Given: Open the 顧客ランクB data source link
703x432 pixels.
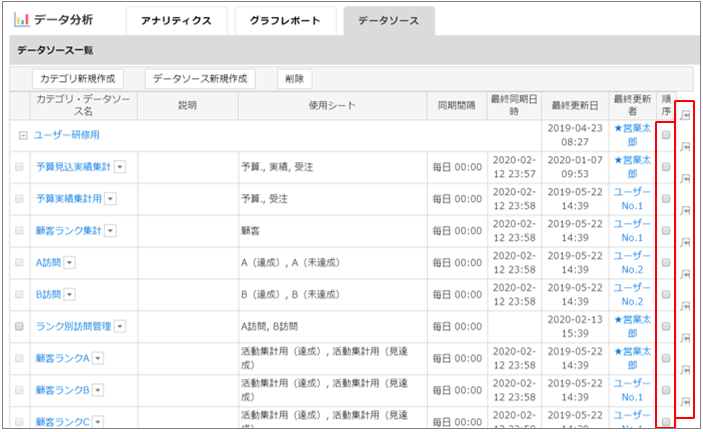Looking at the screenshot, I should (63, 390).
